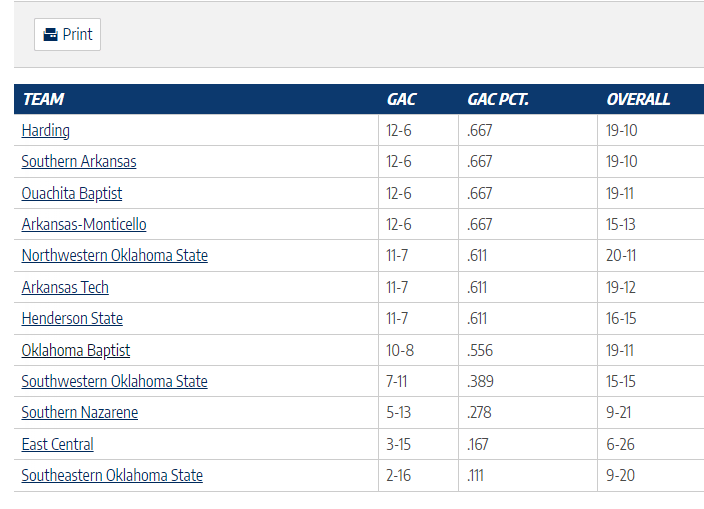Select the Arkansas-Monticello team link
Screen dimensions: 704x509
tap(84, 224)
